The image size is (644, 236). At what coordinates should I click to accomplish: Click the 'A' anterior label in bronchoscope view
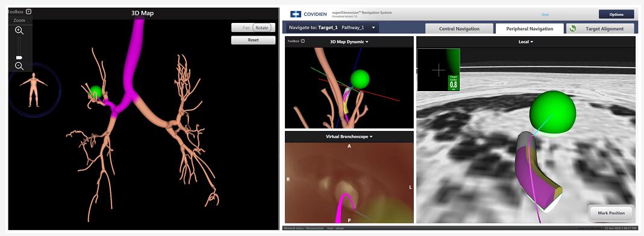coord(349,146)
